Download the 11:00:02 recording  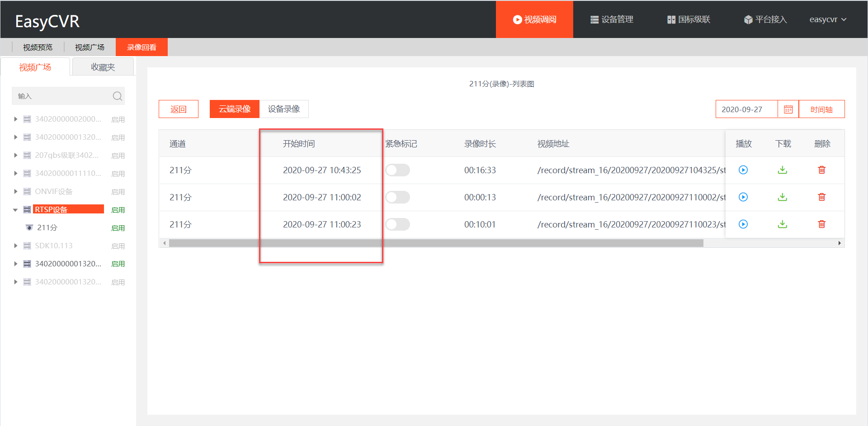(783, 197)
